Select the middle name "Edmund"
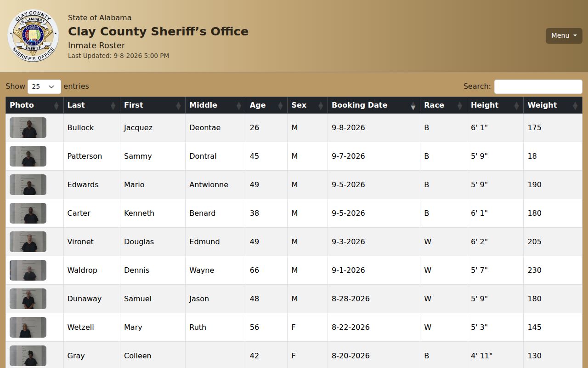 [x=204, y=242]
